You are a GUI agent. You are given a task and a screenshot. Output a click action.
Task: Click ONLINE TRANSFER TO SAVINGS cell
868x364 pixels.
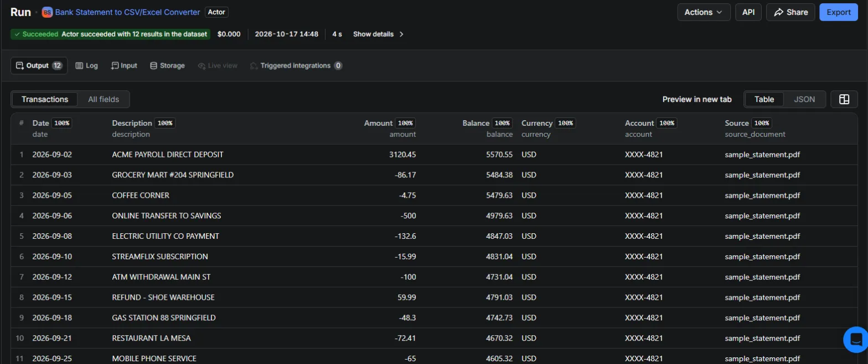pos(167,216)
